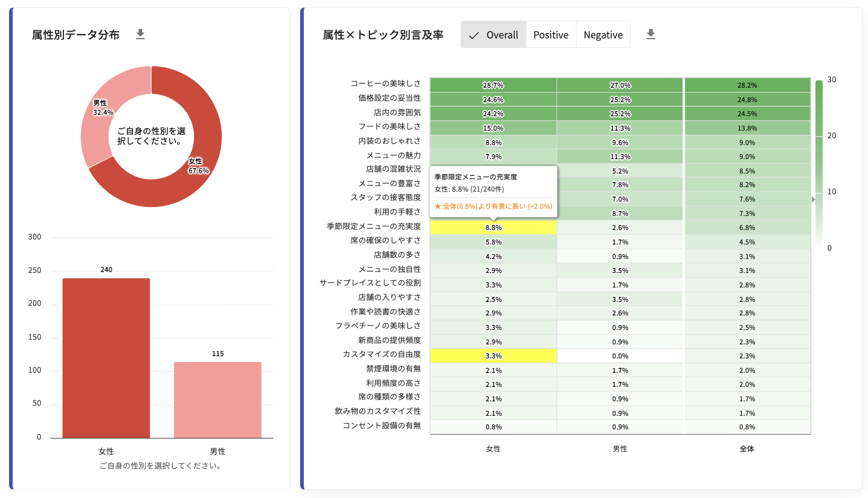Select the Overall toggle option

[493, 35]
